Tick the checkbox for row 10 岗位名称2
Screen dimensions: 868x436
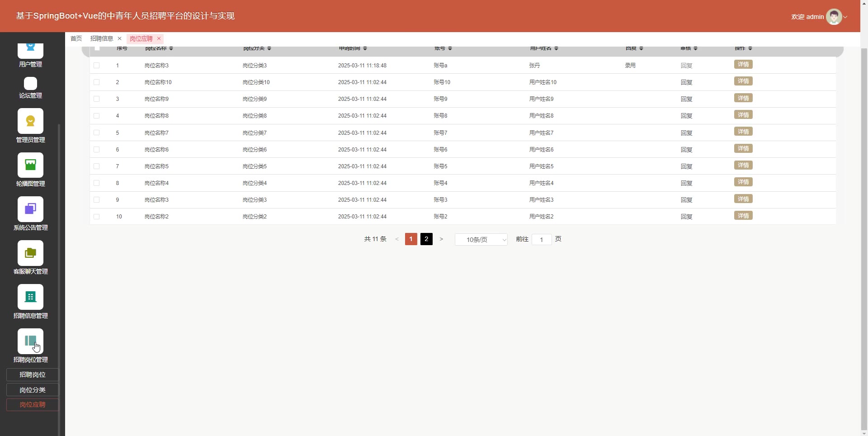pyautogui.click(x=96, y=217)
